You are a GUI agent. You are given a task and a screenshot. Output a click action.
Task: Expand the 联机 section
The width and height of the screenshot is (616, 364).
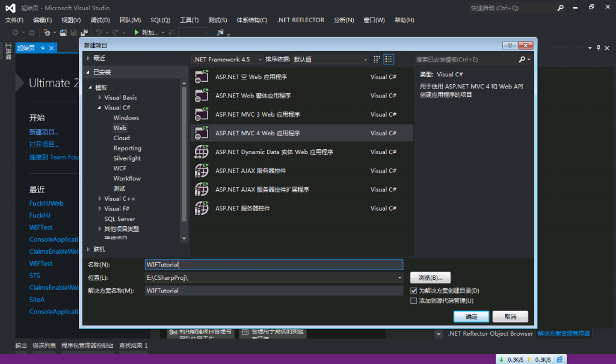(x=88, y=249)
